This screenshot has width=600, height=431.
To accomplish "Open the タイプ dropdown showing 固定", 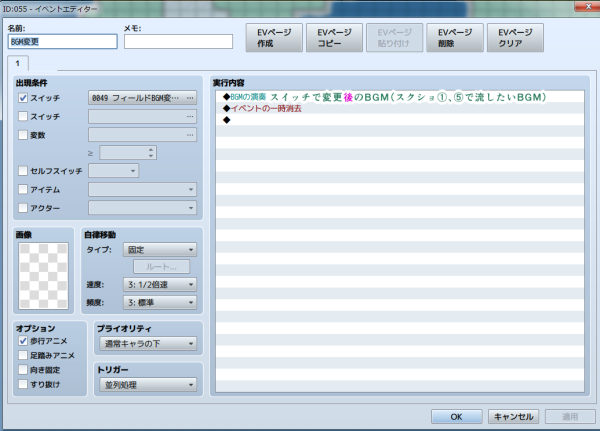I will [160, 250].
